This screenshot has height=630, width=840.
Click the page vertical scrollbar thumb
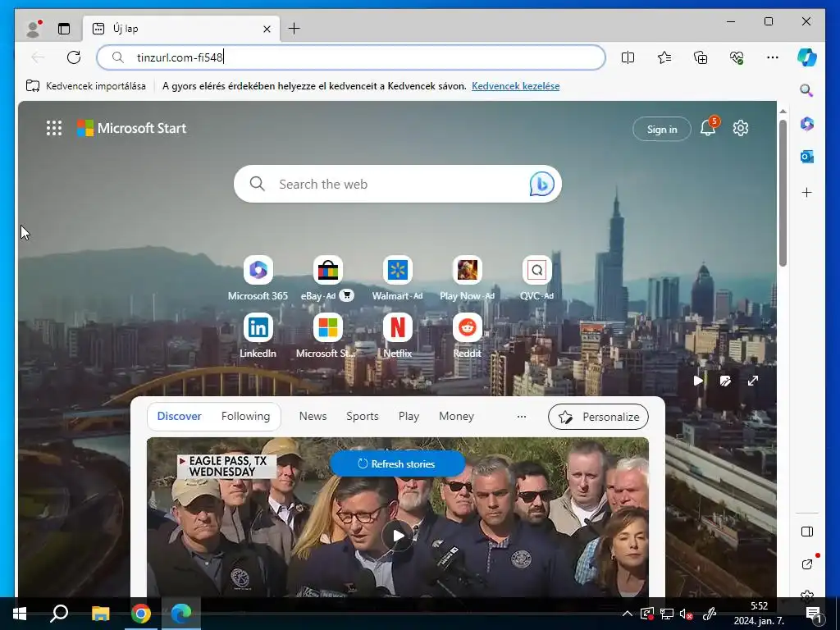[783, 193]
